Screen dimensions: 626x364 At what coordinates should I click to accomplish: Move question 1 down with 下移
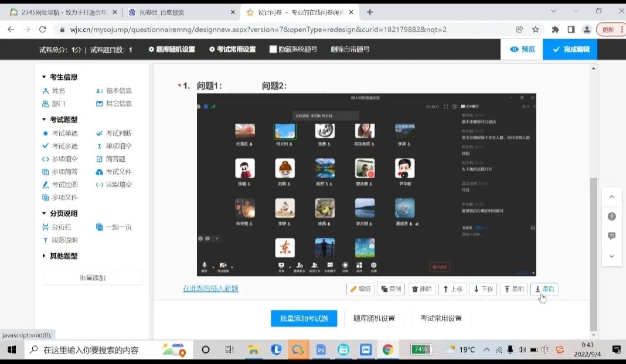pyautogui.click(x=482, y=289)
